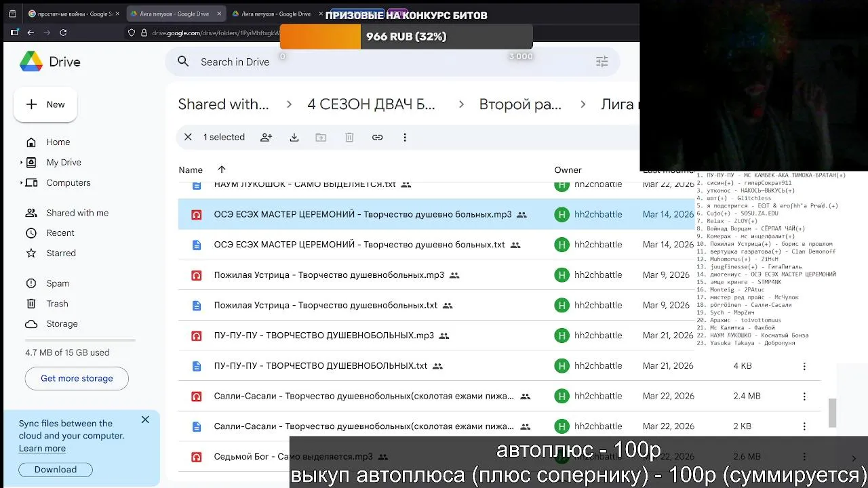This screenshot has width=868, height=488.
Task: Download the selected file
Action: click(x=294, y=137)
